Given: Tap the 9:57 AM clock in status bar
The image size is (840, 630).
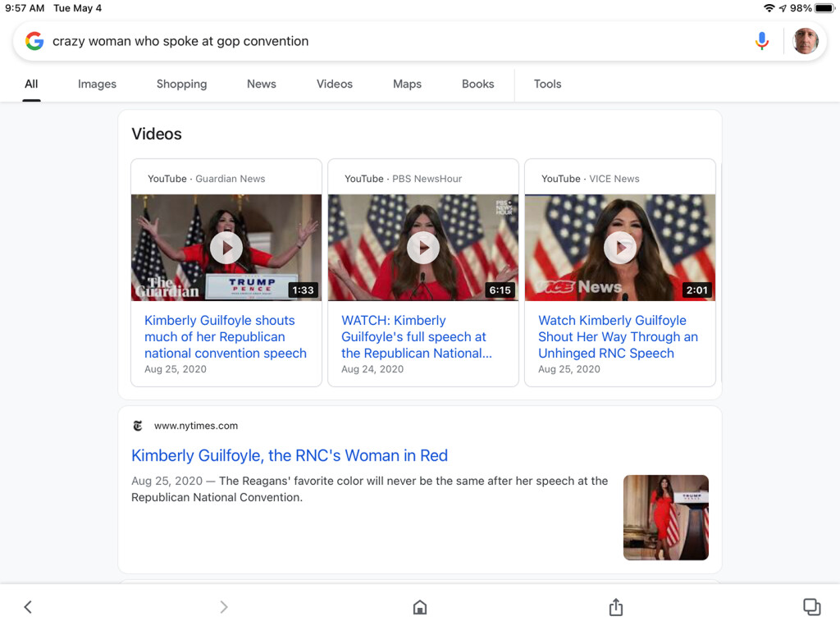Looking at the screenshot, I should pos(25,8).
